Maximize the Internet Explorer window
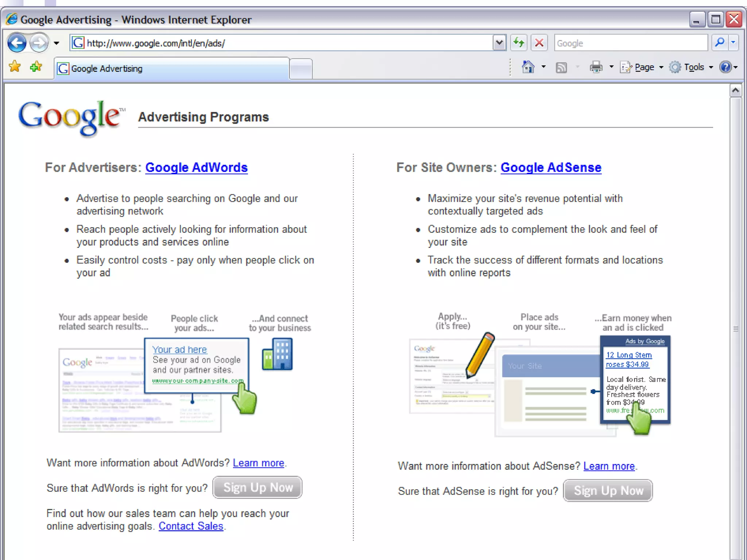 point(716,19)
